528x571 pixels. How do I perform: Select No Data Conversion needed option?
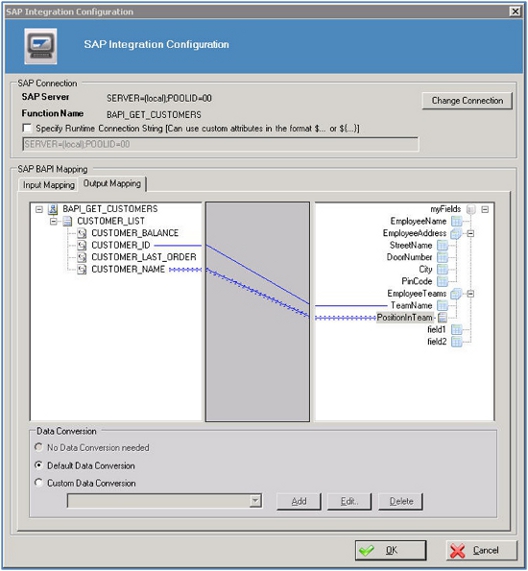(39, 447)
